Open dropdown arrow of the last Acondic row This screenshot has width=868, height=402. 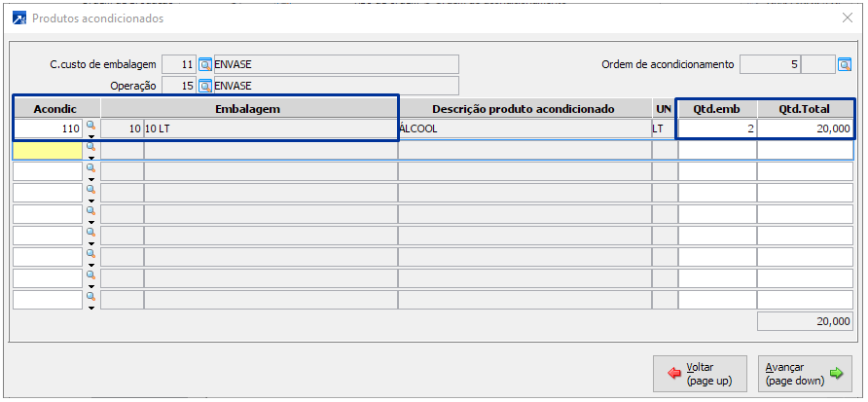(x=90, y=308)
